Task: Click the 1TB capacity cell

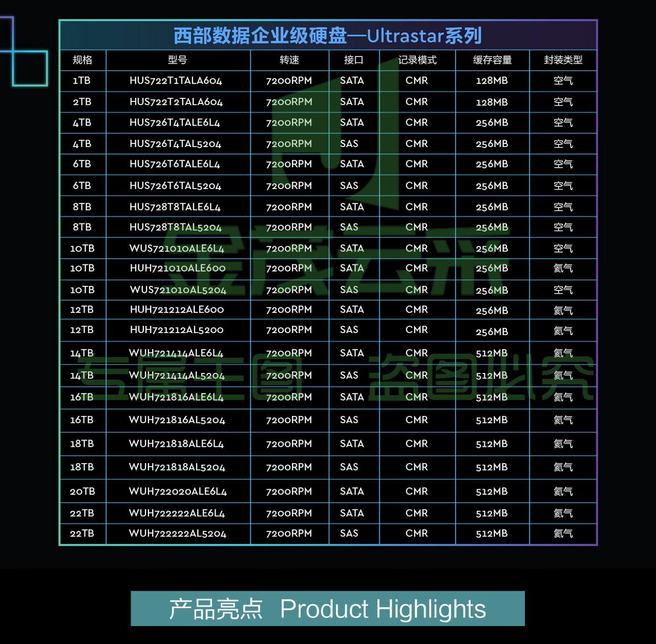Action: [81, 80]
